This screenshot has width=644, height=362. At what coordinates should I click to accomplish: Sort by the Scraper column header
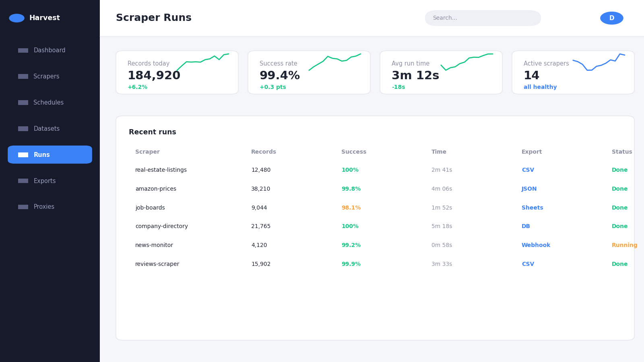[x=147, y=152]
